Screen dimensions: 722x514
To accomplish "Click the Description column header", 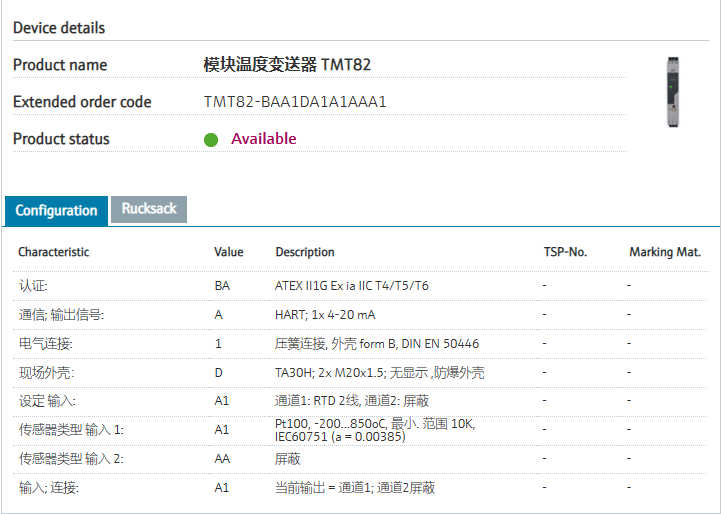I will point(305,252).
